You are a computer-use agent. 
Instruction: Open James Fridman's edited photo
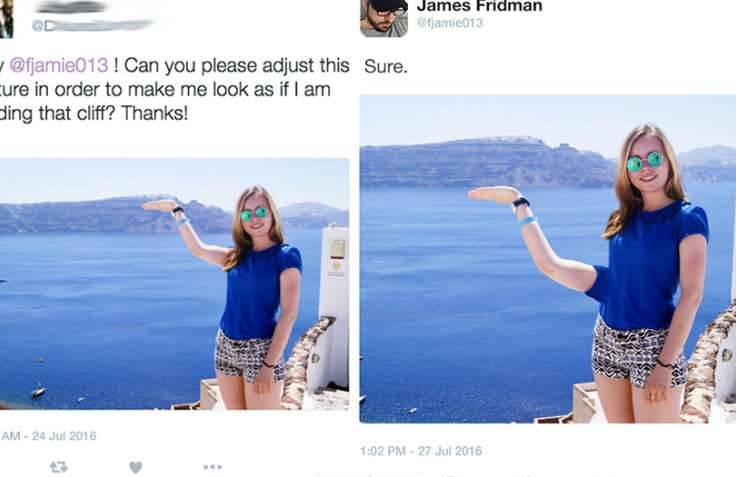point(548,259)
